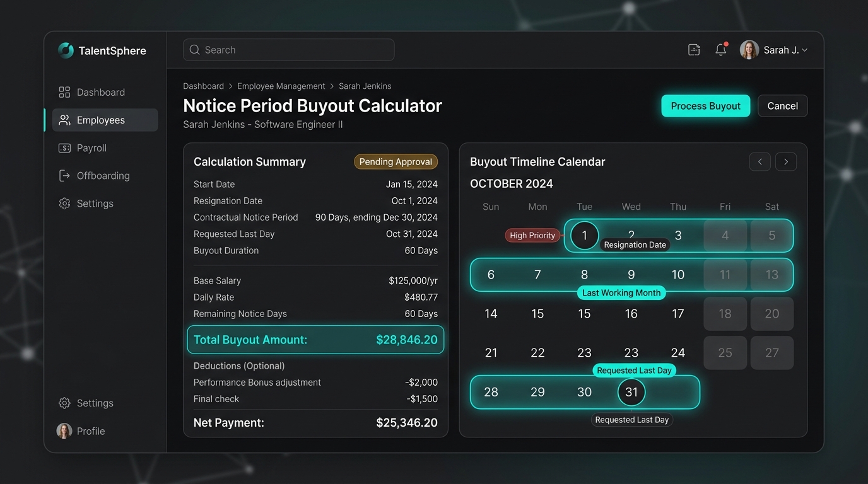Image resolution: width=868 pixels, height=484 pixels.
Task: Cancel the buyout calculation
Action: 783,106
